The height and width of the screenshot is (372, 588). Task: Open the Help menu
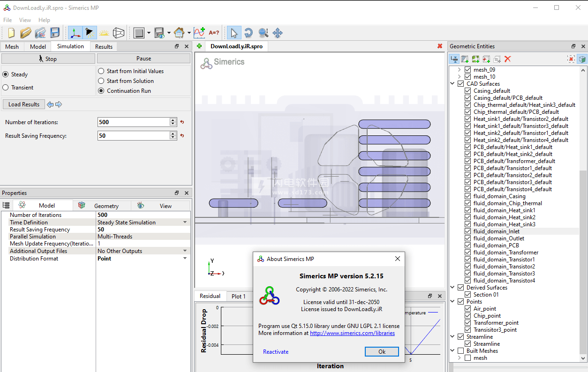pyautogui.click(x=45, y=20)
